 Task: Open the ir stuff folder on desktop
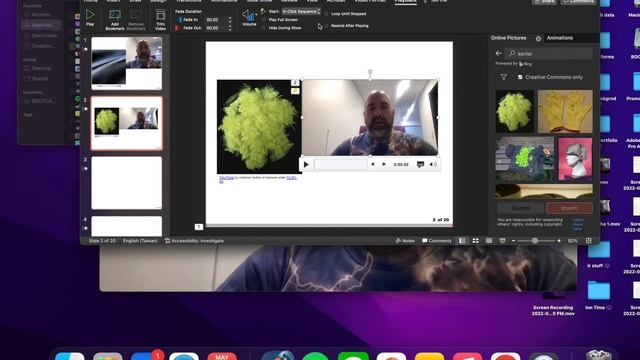click(x=598, y=254)
